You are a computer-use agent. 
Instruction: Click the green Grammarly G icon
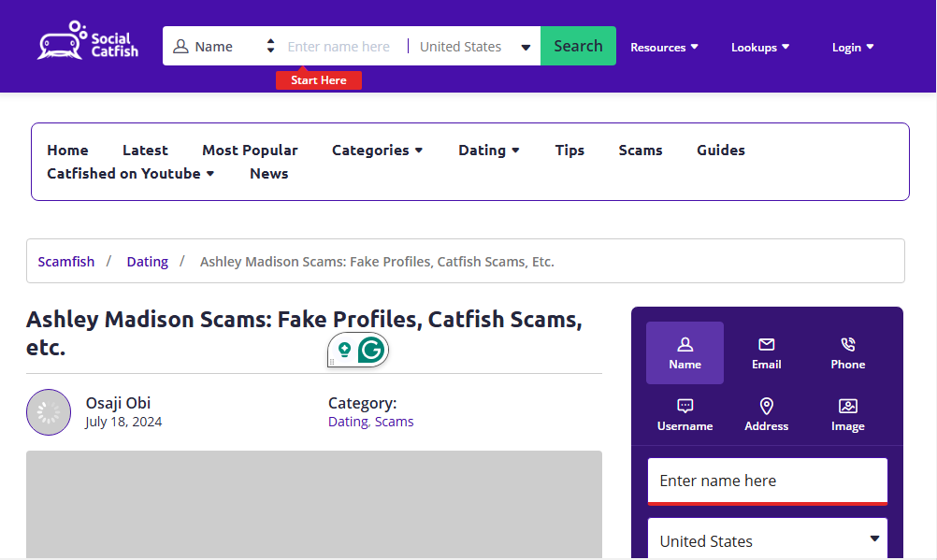(x=371, y=350)
